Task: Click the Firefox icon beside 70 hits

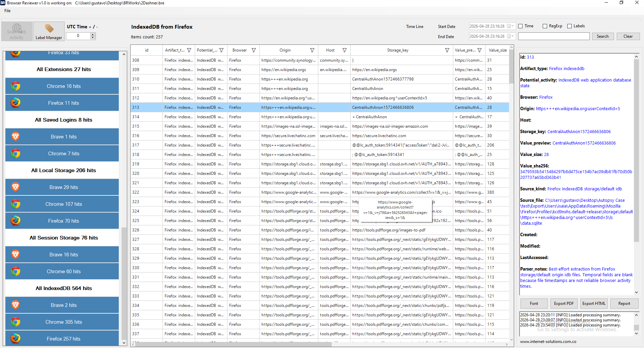Action: pyautogui.click(x=15, y=221)
